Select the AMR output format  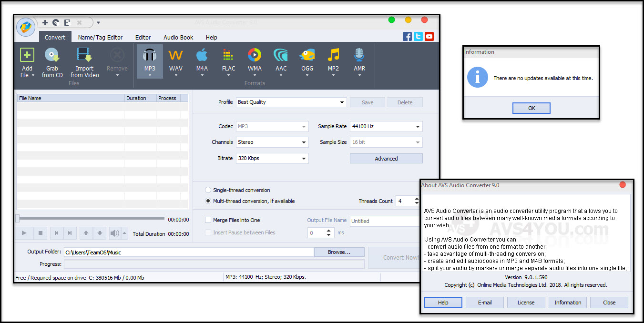point(359,61)
